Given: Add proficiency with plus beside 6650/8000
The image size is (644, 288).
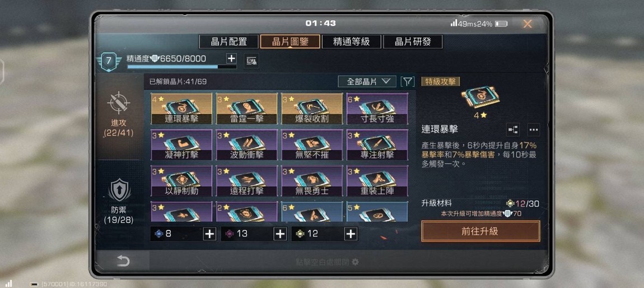Looking at the screenshot, I should tap(231, 58).
